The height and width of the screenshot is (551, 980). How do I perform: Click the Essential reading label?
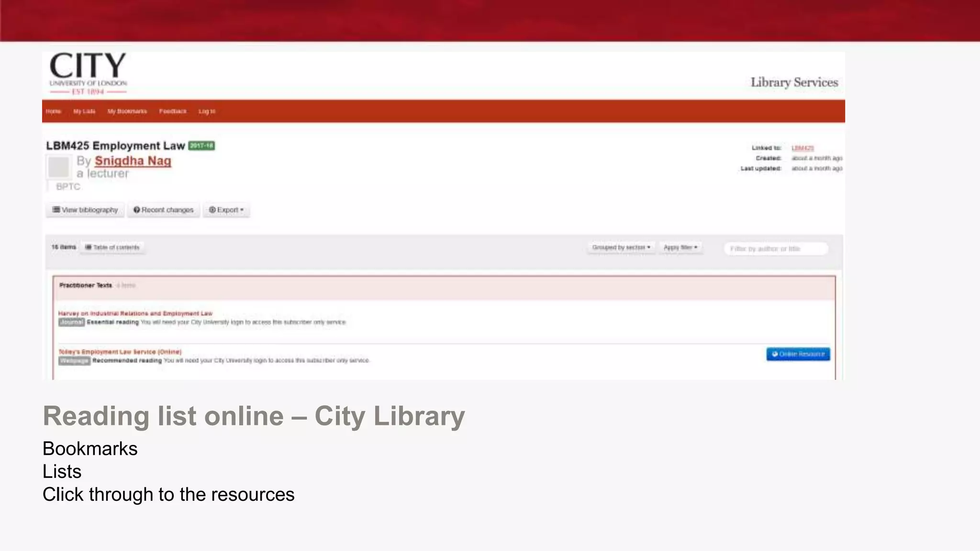coord(113,322)
